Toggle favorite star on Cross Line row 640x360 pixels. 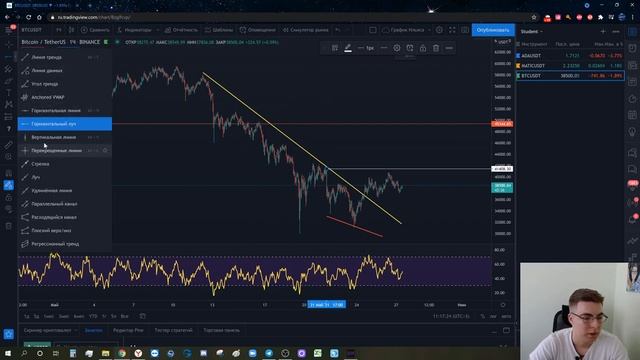[x=105, y=151]
